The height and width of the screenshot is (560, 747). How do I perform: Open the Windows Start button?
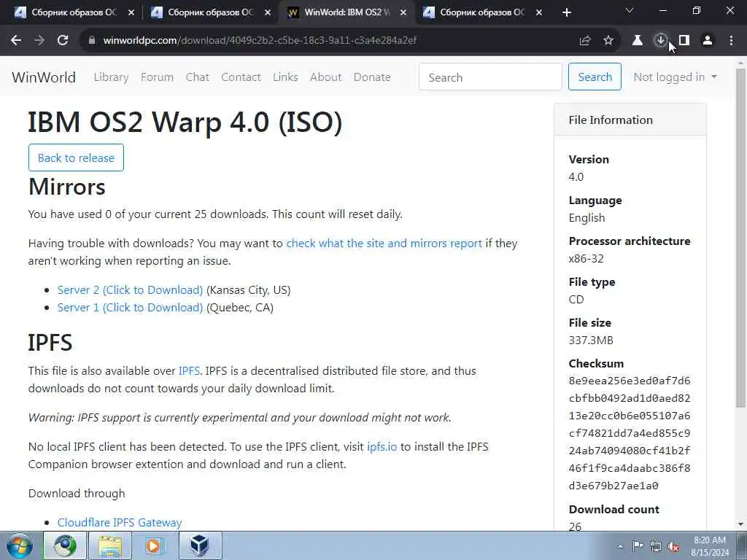point(19,545)
